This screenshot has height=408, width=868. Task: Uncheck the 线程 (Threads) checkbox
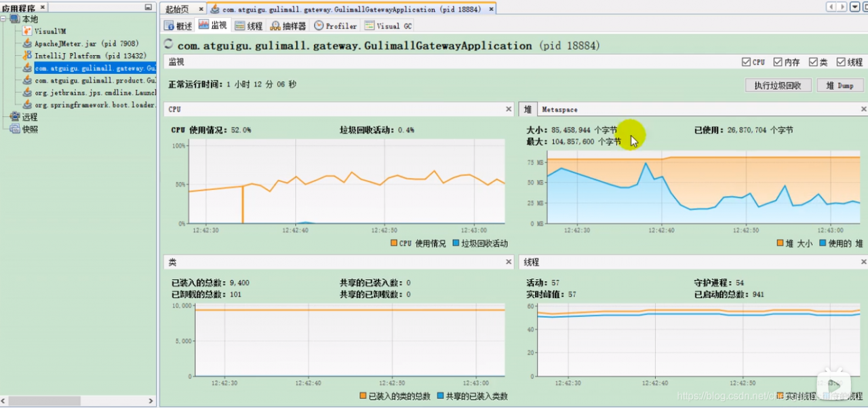840,62
